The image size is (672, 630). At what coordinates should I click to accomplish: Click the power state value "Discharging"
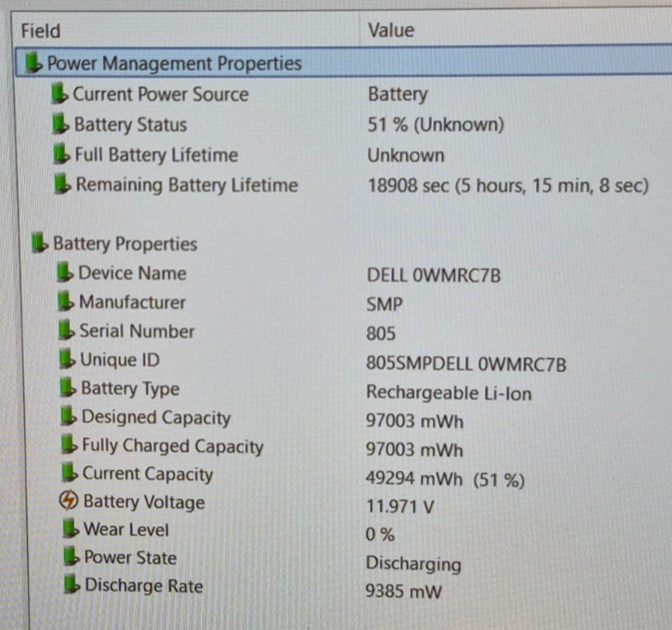[x=414, y=563]
